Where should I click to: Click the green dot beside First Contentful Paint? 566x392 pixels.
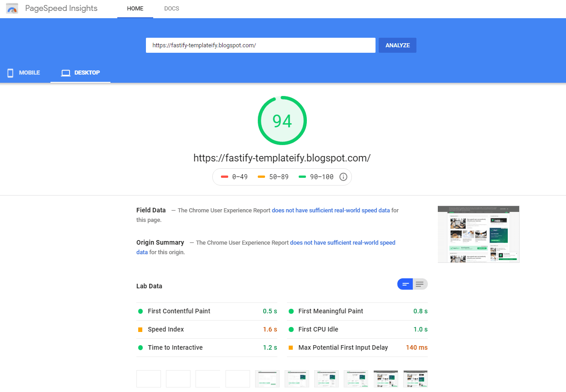pyautogui.click(x=140, y=311)
